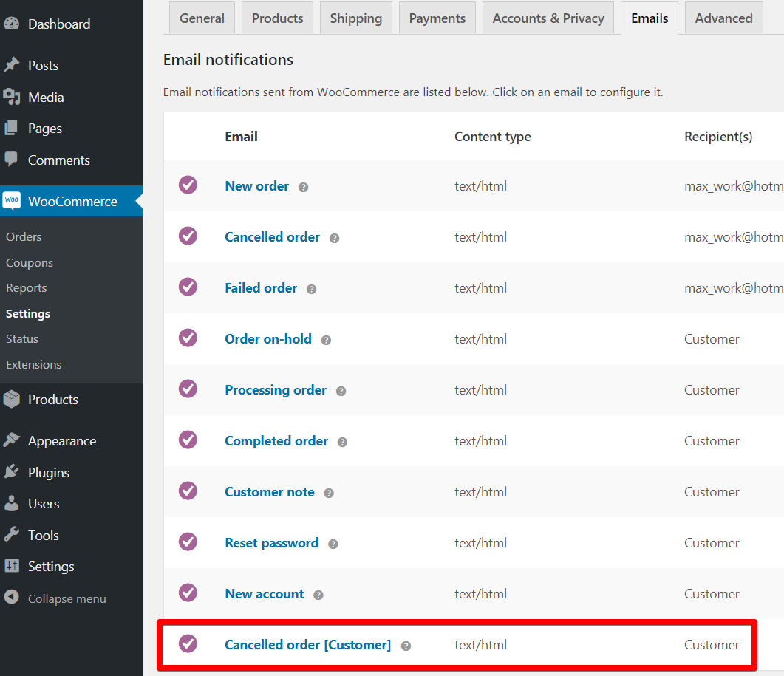Click help icon next to New account
Screen dimensions: 784x676
318,595
